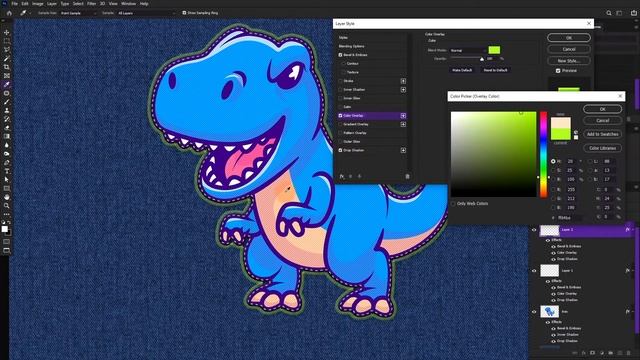Screen dimensions: 640x360
Task: Open the Blend Mode Normal dropdown
Action: [468, 50]
